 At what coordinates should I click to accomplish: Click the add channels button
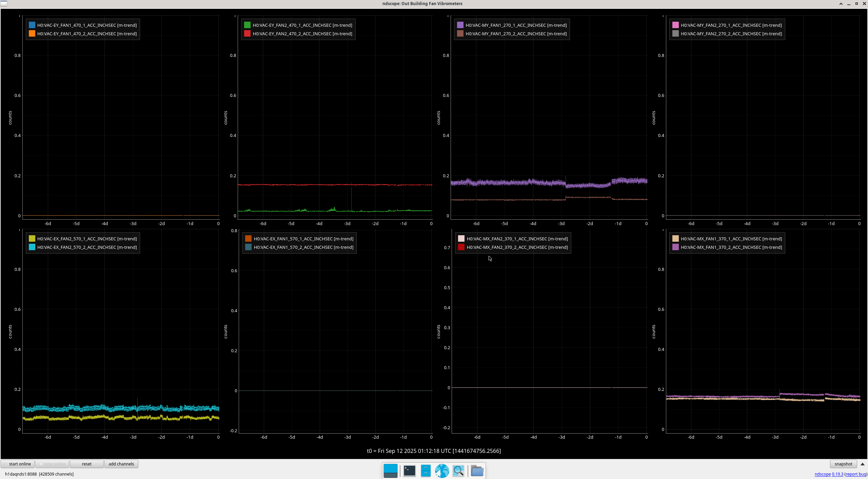point(121,464)
